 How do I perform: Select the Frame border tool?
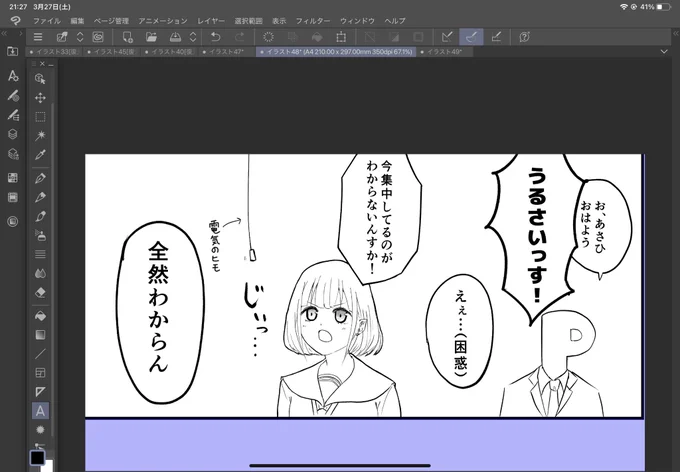pyautogui.click(x=40, y=373)
